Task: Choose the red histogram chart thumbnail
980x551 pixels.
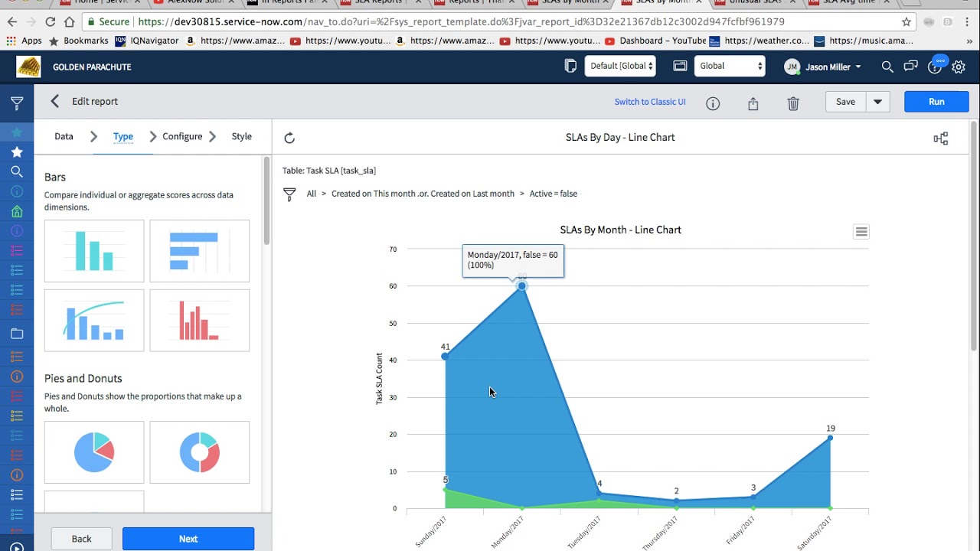Action: 200,321
